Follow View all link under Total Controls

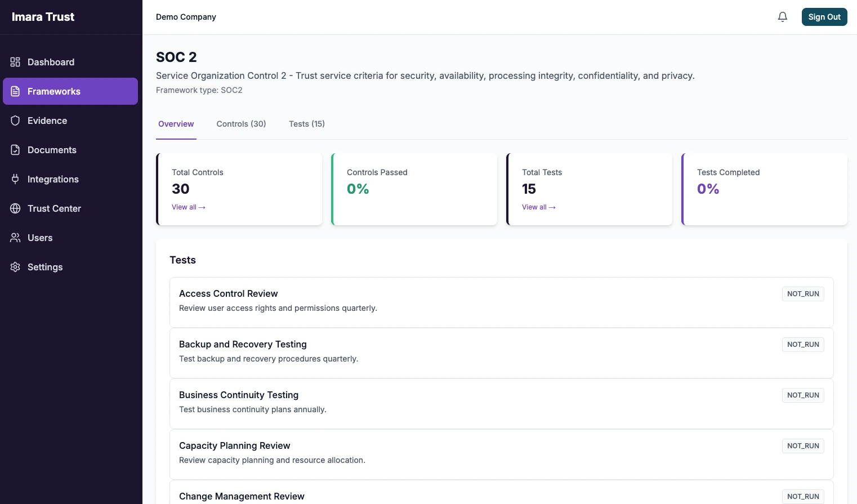(188, 207)
